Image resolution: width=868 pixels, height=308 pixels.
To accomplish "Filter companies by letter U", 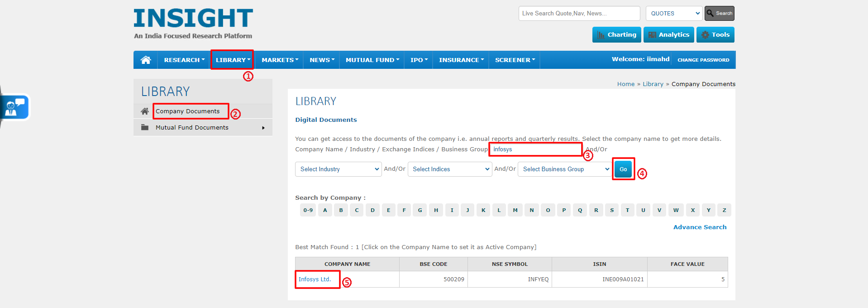I will tap(643, 210).
